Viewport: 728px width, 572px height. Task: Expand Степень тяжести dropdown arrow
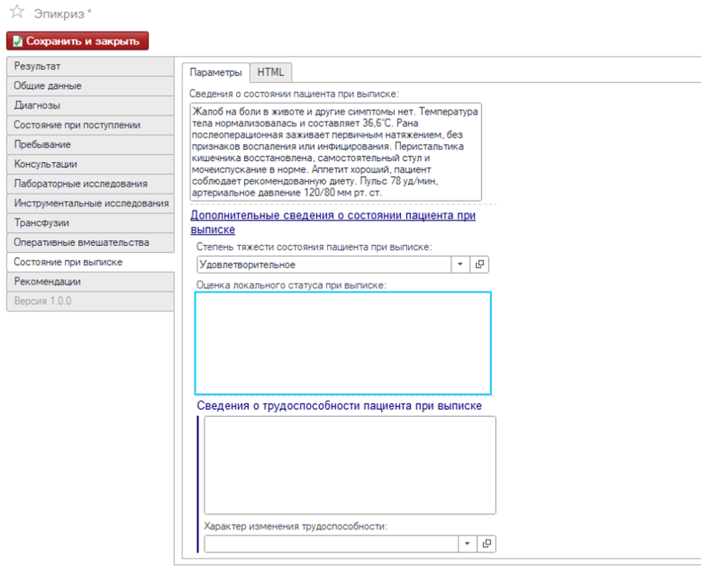click(460, 264)
